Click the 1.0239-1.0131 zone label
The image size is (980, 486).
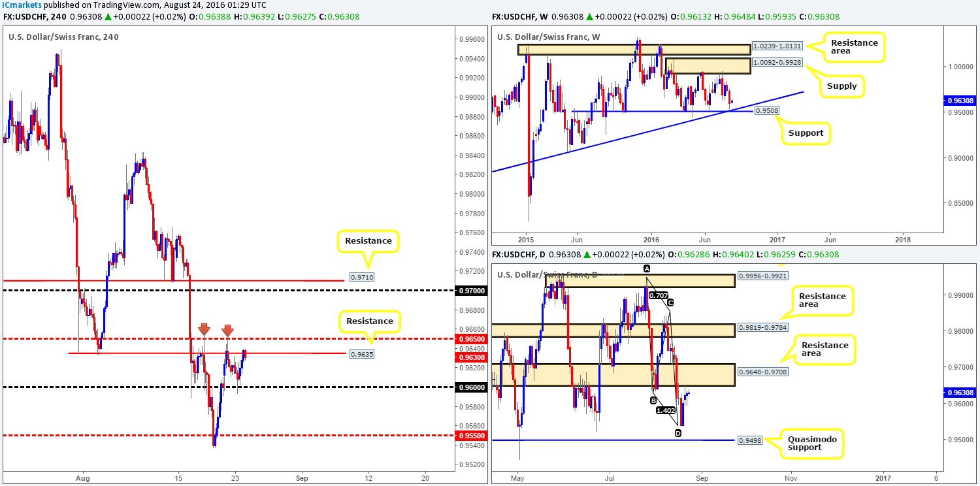point(778,46)
